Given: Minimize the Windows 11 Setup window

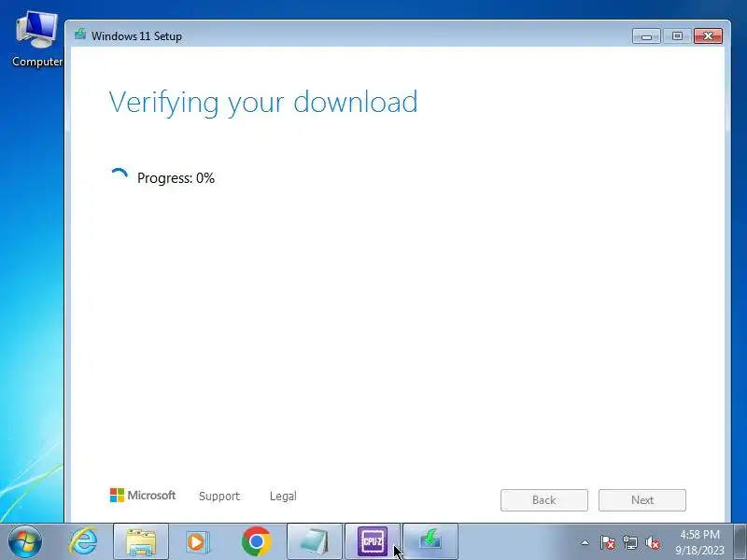Looking at the screenshot, I should [646, 36].
